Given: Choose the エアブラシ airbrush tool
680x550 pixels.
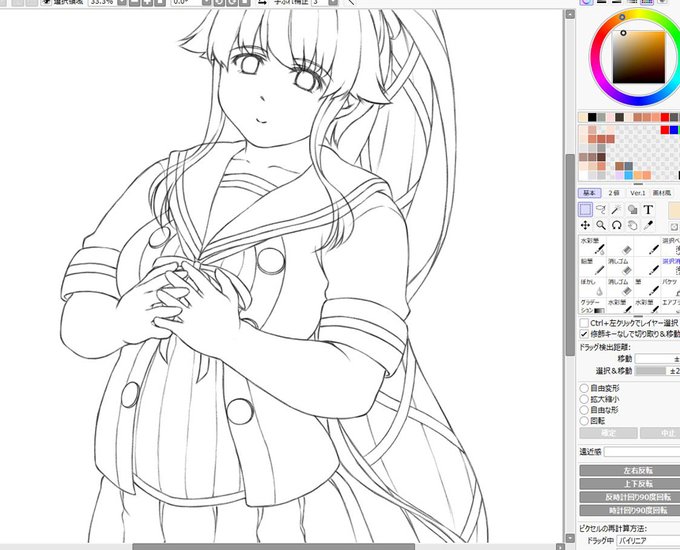Looking at the screenshot, I should click(670, 306).
